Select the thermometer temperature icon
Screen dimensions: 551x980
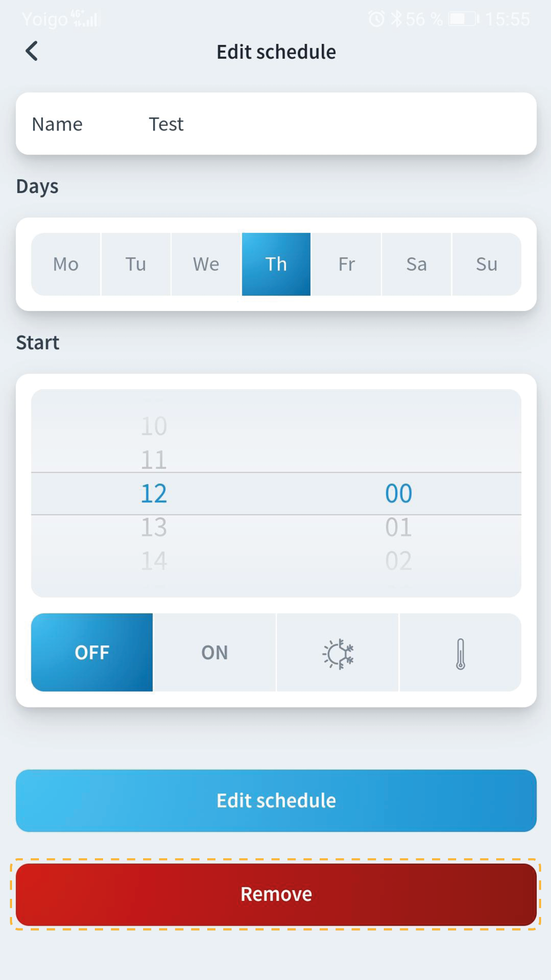461,653
